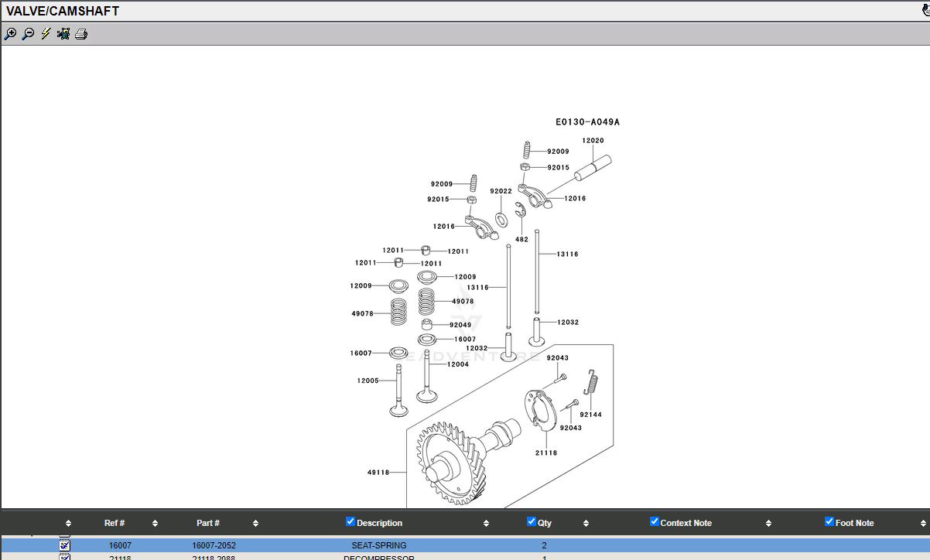930x560 pixels.
Task: Click the sort arrows right of Description
Action: click(486, 524)
